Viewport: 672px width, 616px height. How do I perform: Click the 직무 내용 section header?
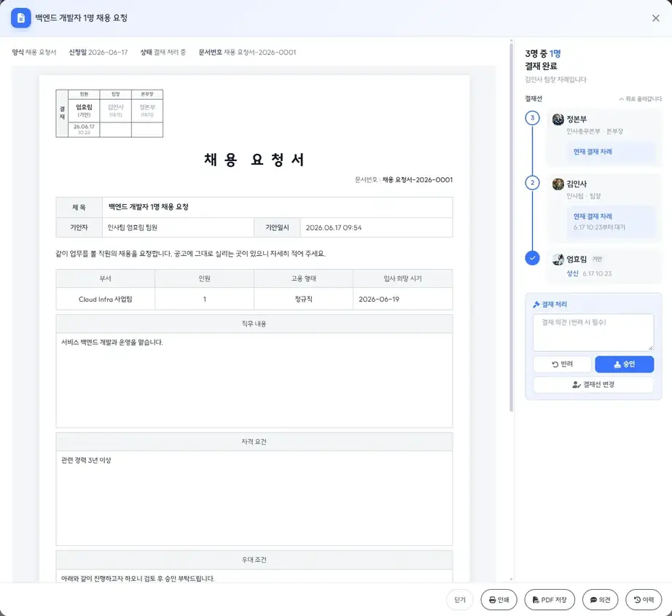click(x=254, y=324)
